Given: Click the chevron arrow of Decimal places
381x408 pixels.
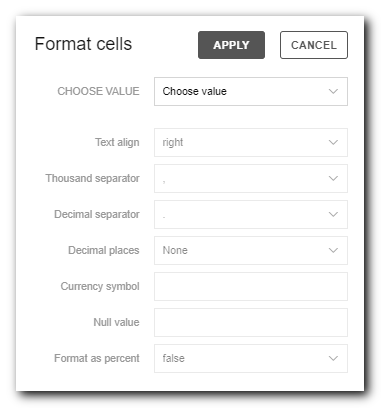Looking at the screenshot, I should click(x=333, y=250).
